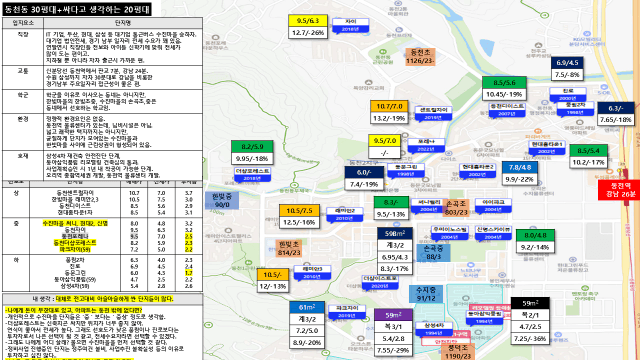The image size is (640, 360).
Task: Click the 파크자이 2019년 callout
Action: pos(347,312)
